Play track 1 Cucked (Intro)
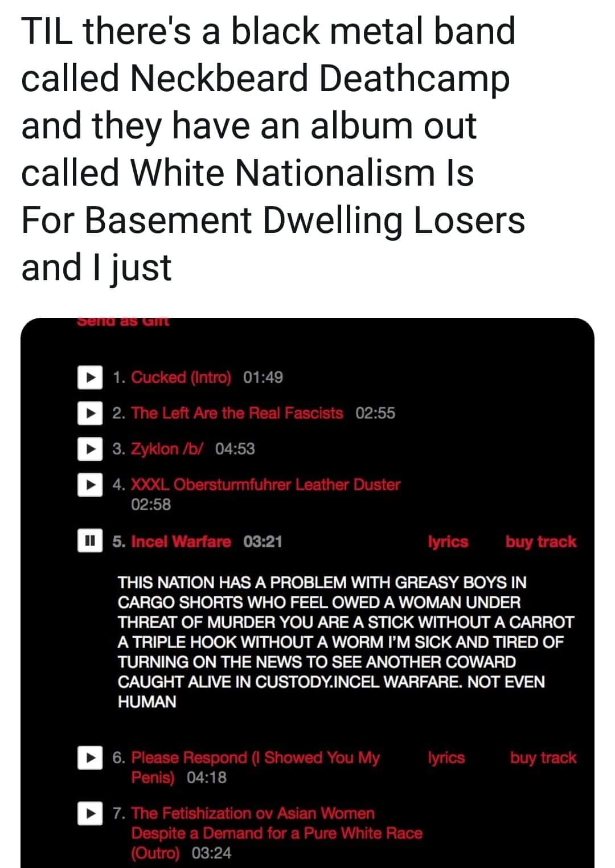Viewport: 615px width, 868px height. 89,378
